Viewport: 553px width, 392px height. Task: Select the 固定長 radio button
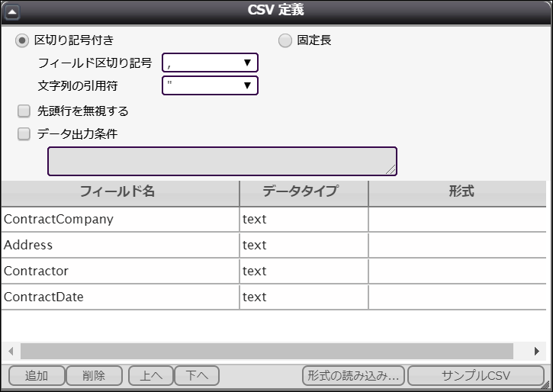[285, 40]
